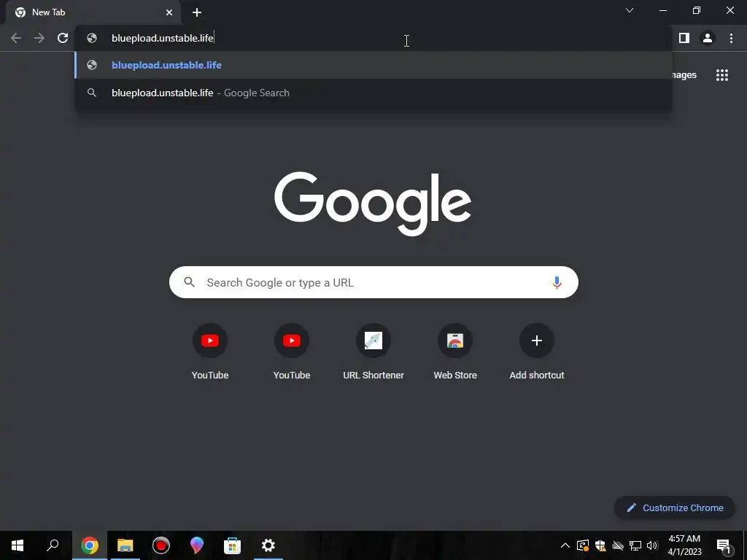
Task: Open Windows taskbar search
Action: tap(53, 545)
